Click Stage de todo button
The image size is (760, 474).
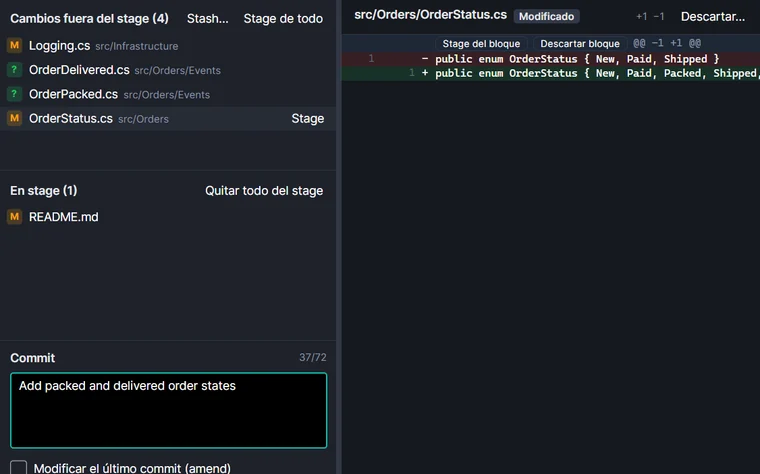[283, 18]
